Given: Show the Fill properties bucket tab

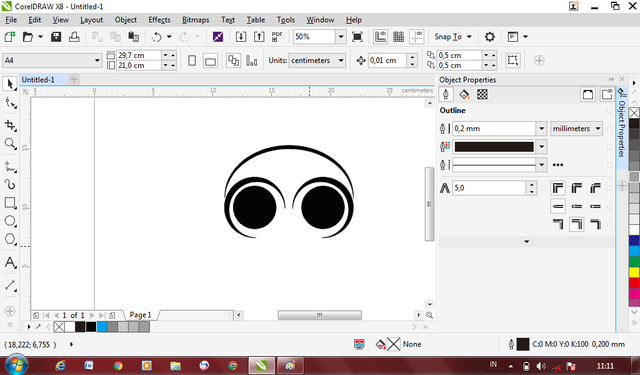Looking at the screenshot, I should 464,95.
